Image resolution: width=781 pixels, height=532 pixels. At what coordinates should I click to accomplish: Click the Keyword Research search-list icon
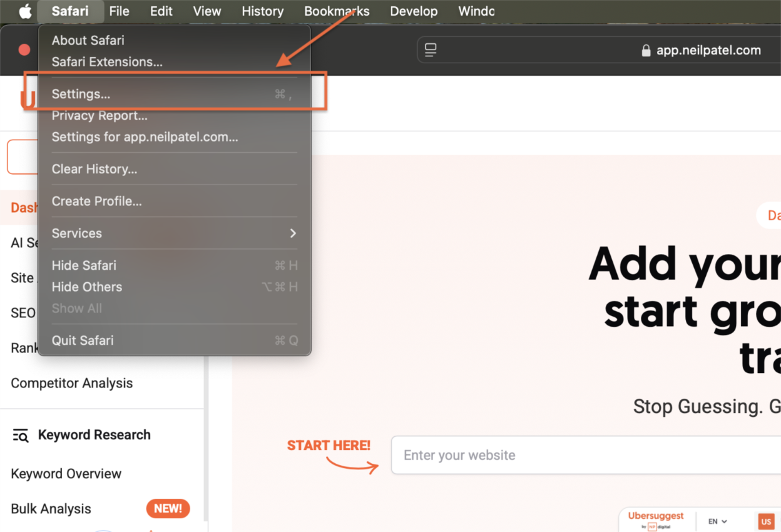click(x=21, y=436)
